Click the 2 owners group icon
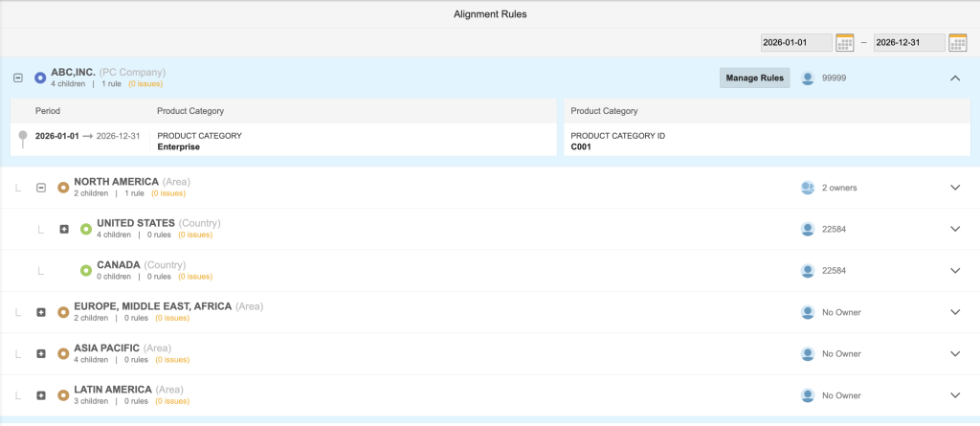 tap(808, 188)
